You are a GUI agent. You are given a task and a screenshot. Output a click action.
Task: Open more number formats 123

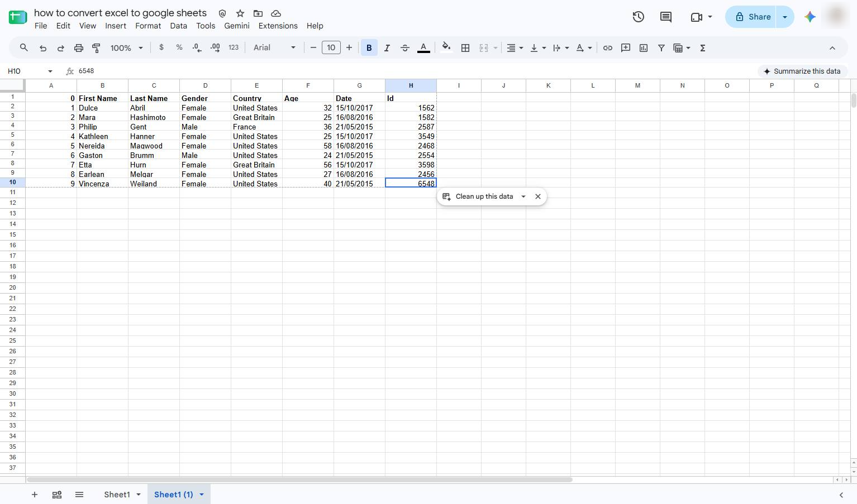pos(234,47)
